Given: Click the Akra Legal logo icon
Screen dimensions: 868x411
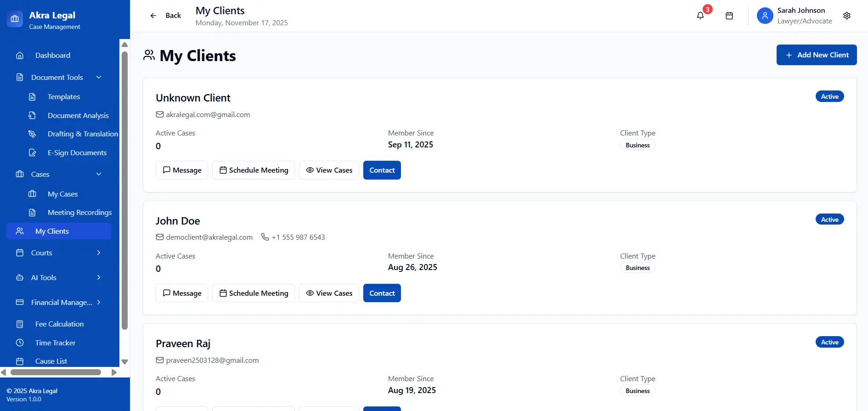Looking at the screenshot, I should coord(15,19).
